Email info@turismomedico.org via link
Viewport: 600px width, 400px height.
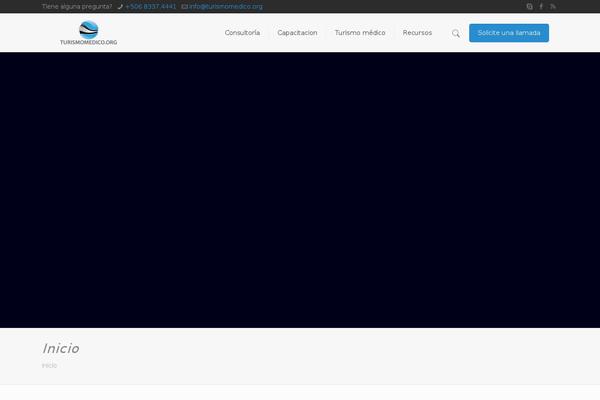pyautogui.click(x=226, y=6)
